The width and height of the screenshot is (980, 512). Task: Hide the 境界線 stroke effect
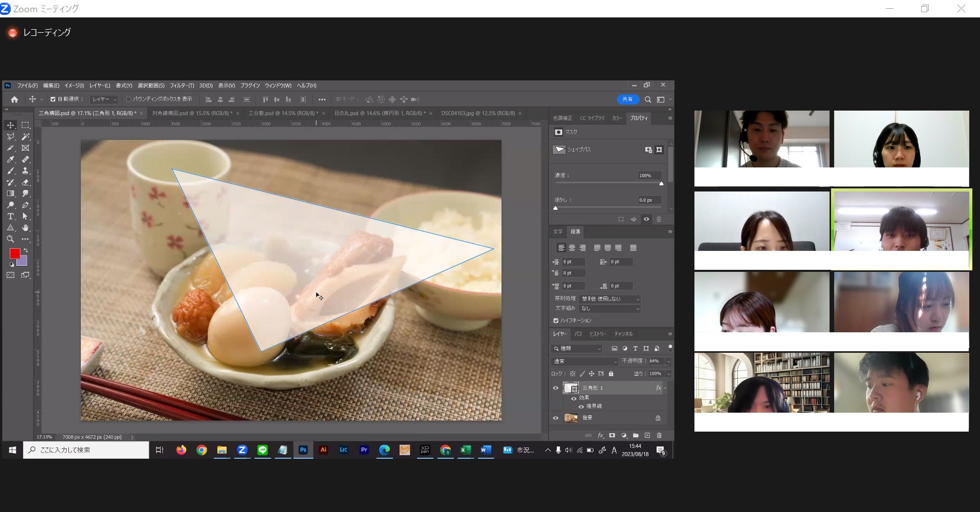click(581, 406)
